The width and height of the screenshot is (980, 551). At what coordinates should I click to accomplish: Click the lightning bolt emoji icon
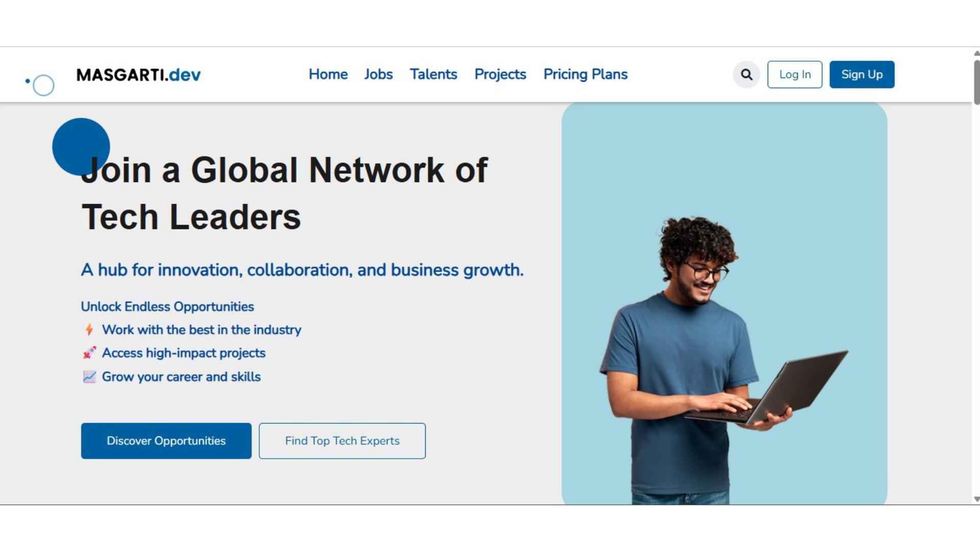click(89, 330)
